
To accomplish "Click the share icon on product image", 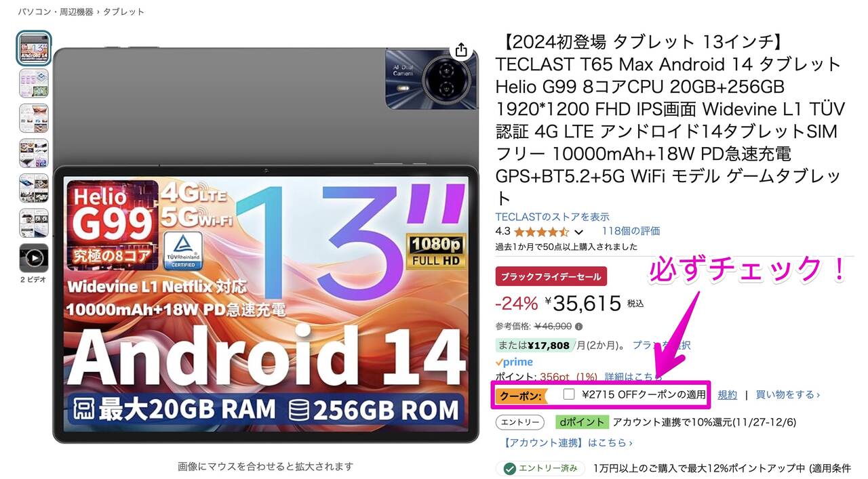I will (x=461, y=50).
